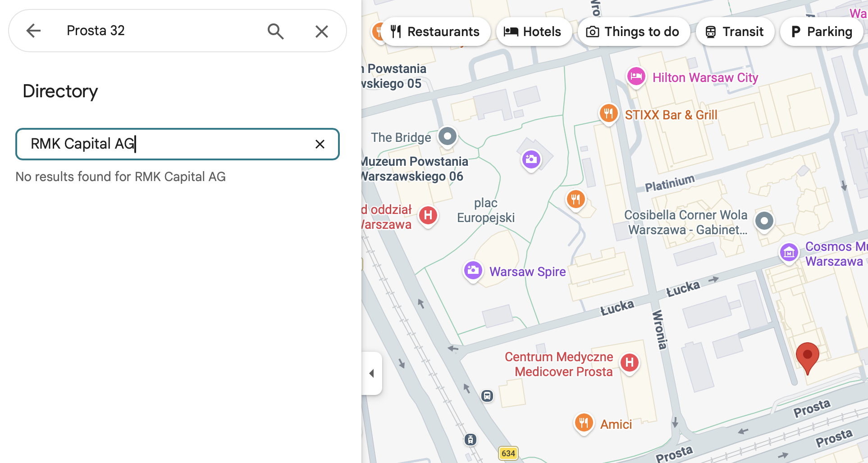Screen dimensions: 868x463
Task: Focus the directory search input field
Action: click(x=178, y=144)
